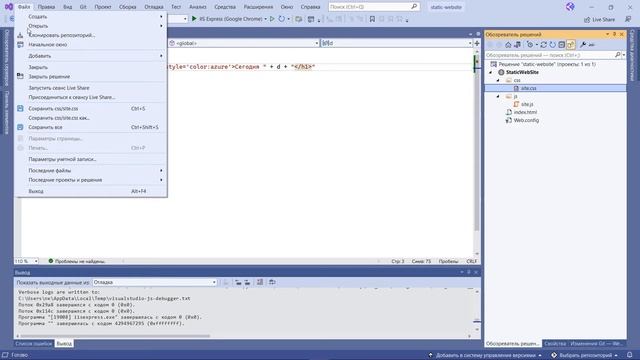Open the Git menu in the menu bar
640x360 pixels.
click(x=83, y=7)
